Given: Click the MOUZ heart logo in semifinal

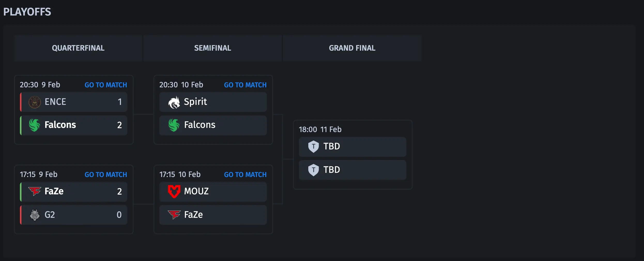Looking at the screenshot, I should (174, 191).
